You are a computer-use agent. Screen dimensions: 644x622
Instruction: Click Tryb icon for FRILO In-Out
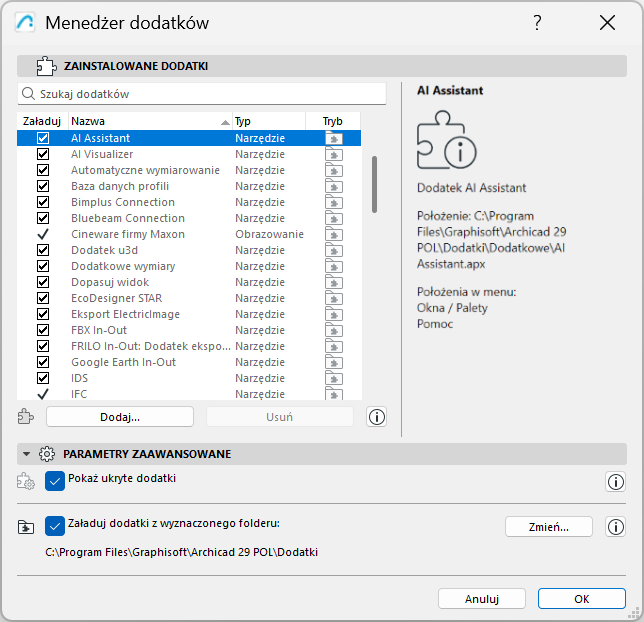(x=334, y=347)
